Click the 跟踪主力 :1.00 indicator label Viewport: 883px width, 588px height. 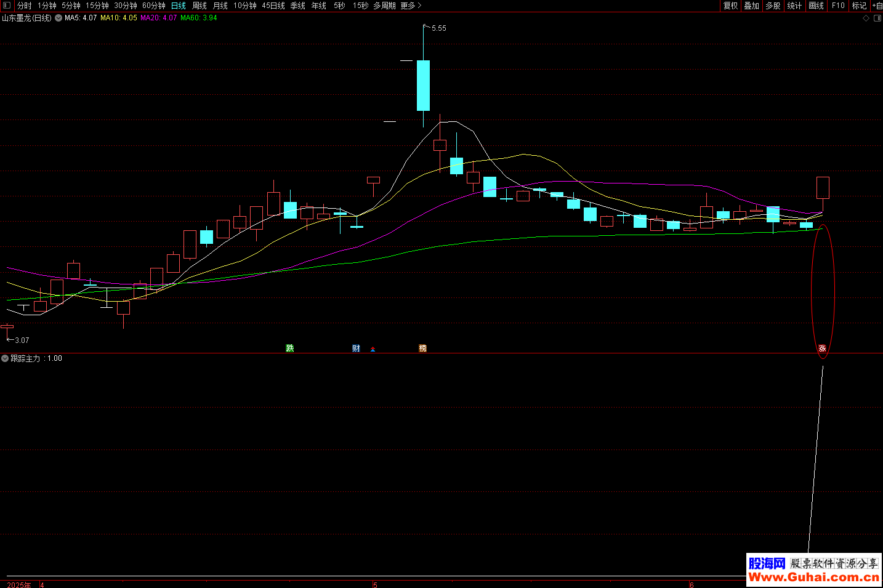point(36,358)
